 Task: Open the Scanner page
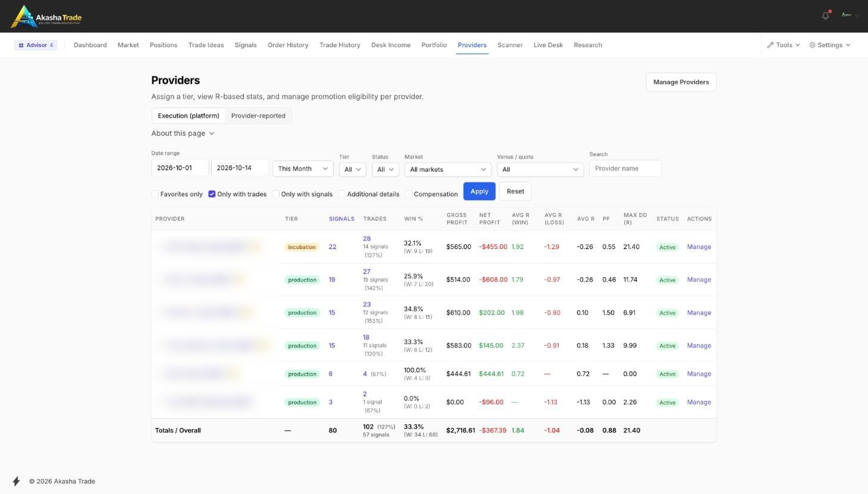tap(510, 45)
